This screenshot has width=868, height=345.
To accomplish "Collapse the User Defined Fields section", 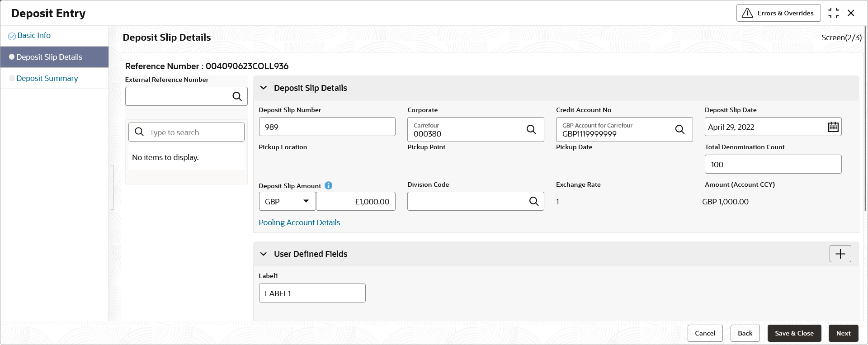I will point(264,254).
